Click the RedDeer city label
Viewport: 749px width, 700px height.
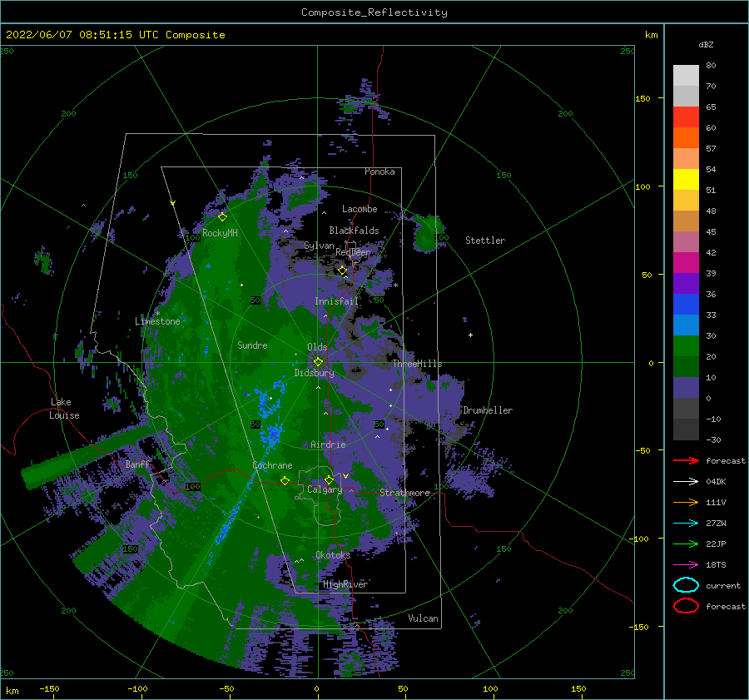353,252
